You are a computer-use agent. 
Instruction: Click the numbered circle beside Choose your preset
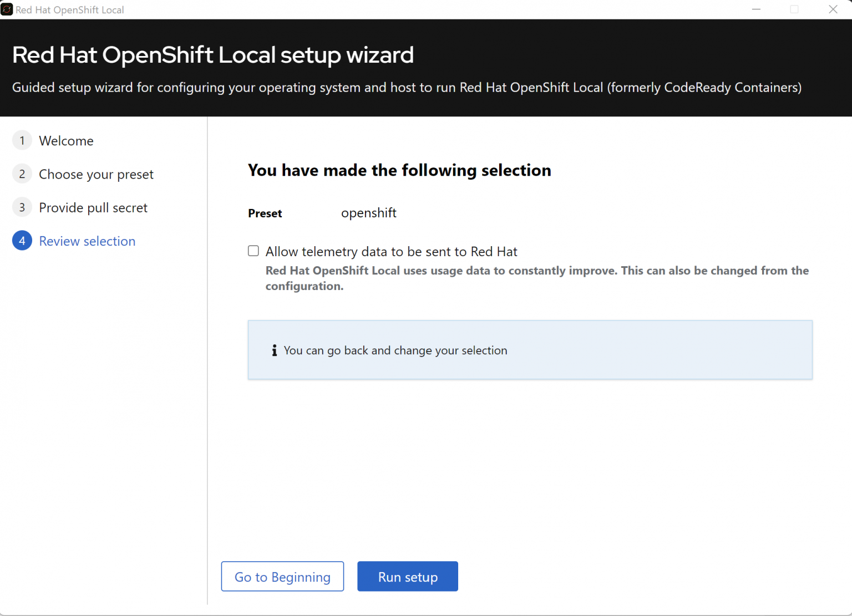(x=22, y=174)
